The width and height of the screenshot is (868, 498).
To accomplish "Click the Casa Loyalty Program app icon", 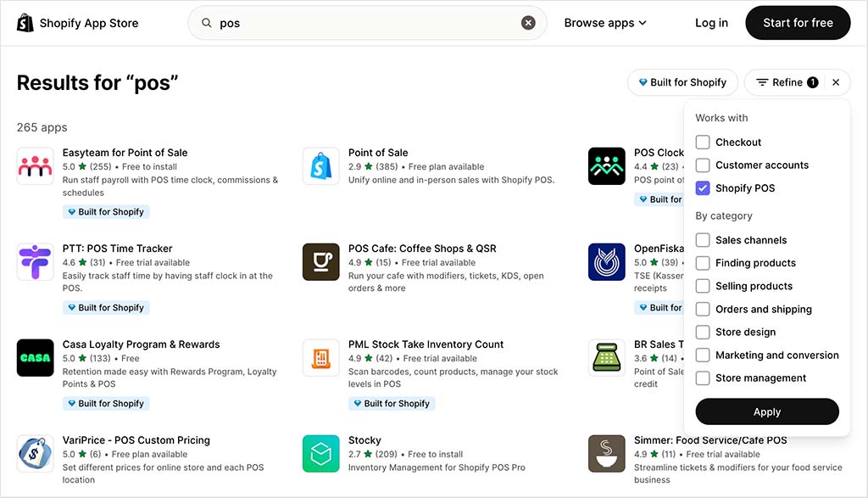I will coord(35,357).
